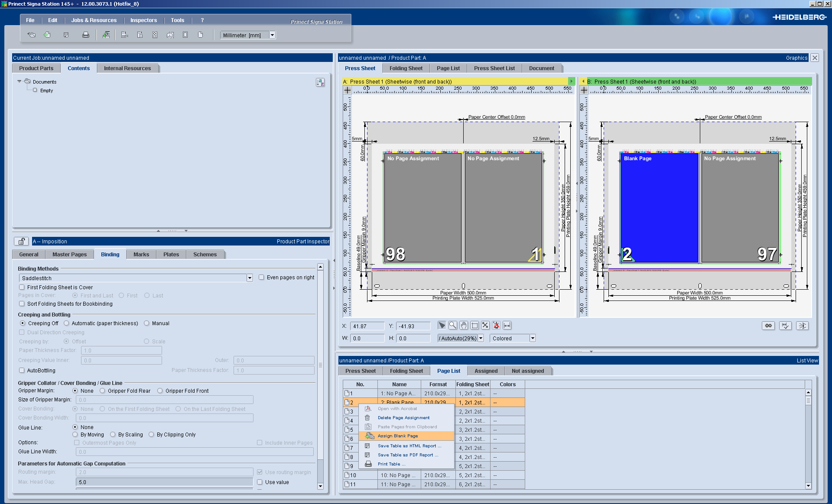Click the X coordinate field showing 41.87
Screen dimensions: 832x504
point(367,326)
